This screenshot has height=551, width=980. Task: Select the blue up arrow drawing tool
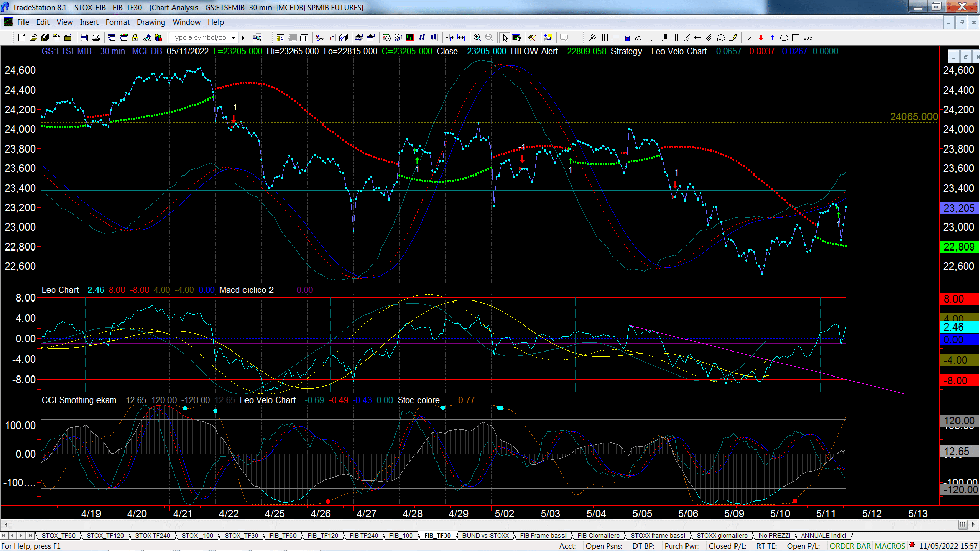pos(772,37)
